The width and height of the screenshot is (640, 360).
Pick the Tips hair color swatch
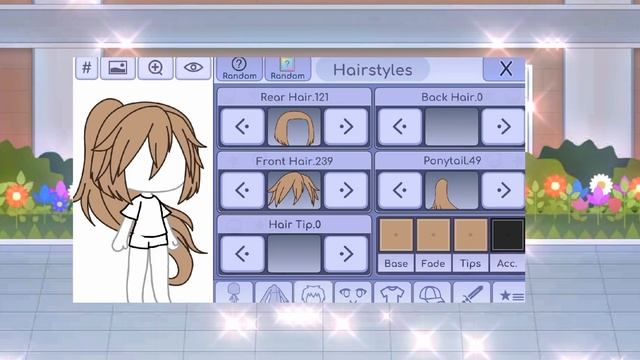(470, 235)
